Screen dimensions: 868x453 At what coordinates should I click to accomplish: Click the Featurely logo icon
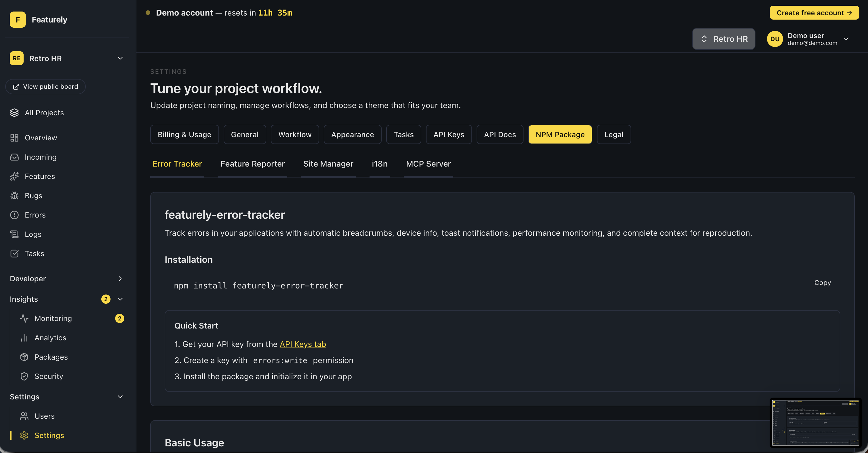coord(18,20)
